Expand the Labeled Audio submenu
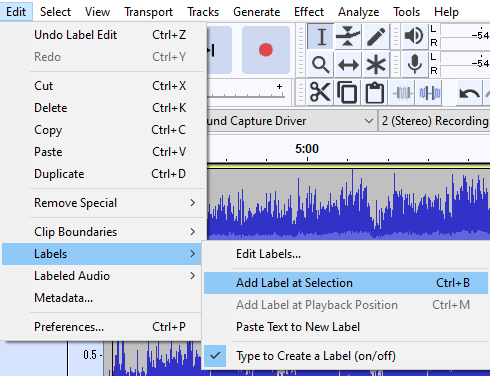 coord(103,276)
